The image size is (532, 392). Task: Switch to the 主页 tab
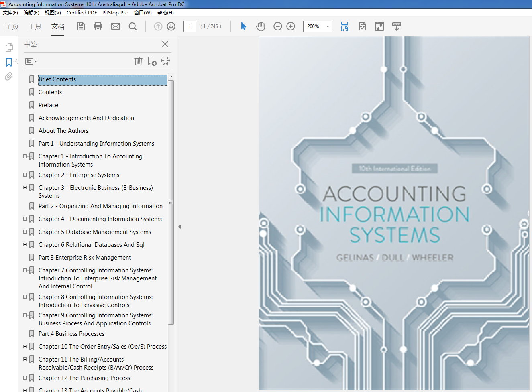point(12,26)
